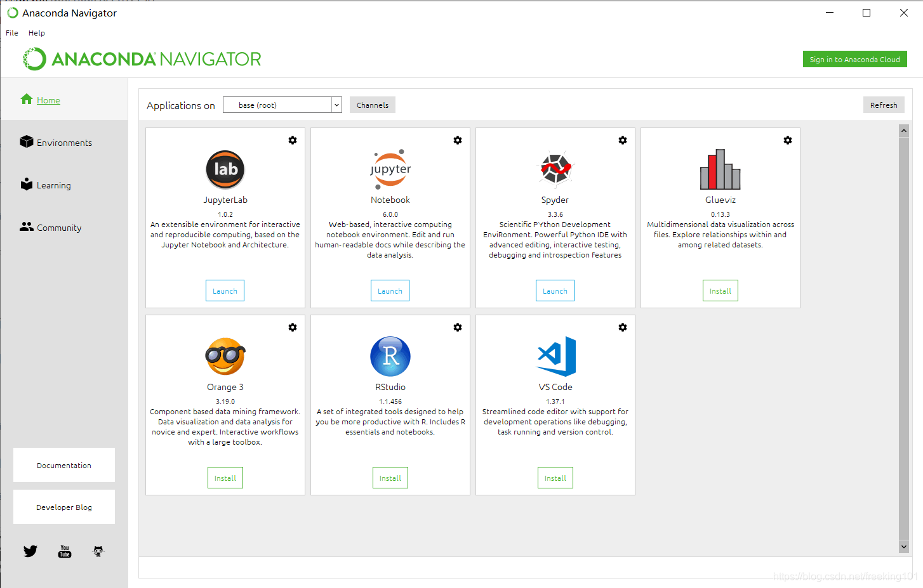
Task: Click the Learning sidebar icon
Action: [27, 184]
